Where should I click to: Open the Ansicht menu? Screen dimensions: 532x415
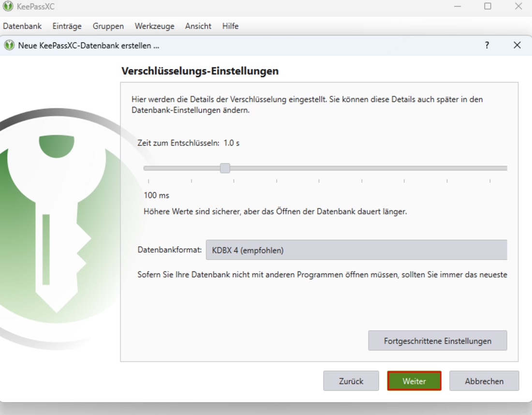click(198, 26)
